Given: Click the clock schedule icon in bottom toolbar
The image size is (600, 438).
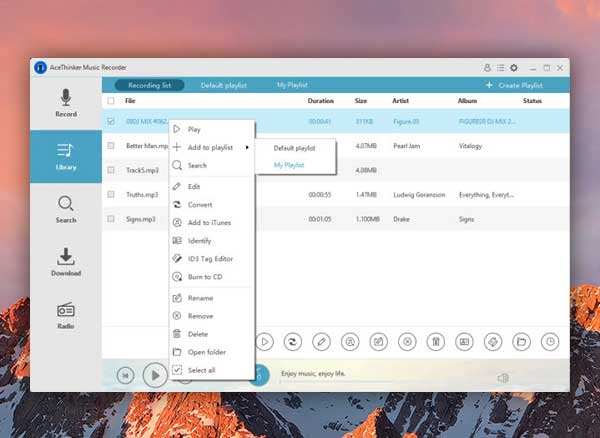Looking at the screenshot, I should pos(550,342).
